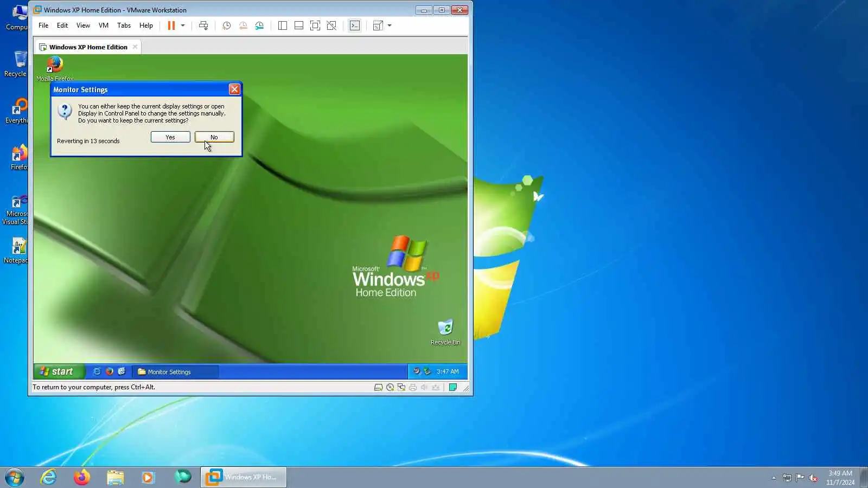
Task: Open the View menu in VMware
Action: click(83, 25)
